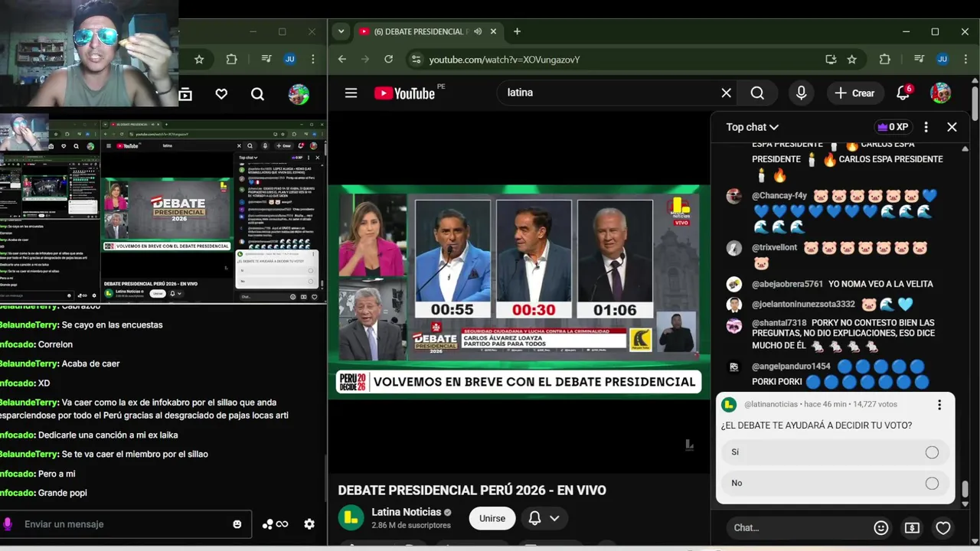Type in the YouTube 'Chat...' field
The width and height of the screenshot is (980, 551).
[x=800, y=527]
